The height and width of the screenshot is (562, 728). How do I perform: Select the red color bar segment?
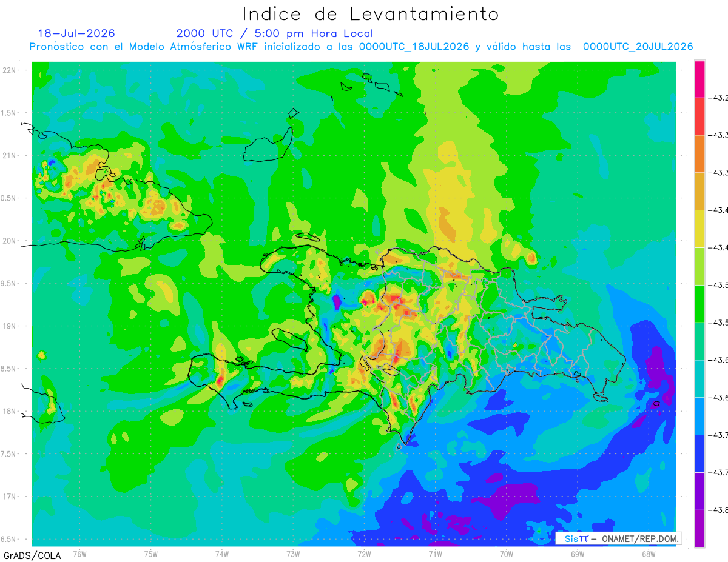pos(699,116)
